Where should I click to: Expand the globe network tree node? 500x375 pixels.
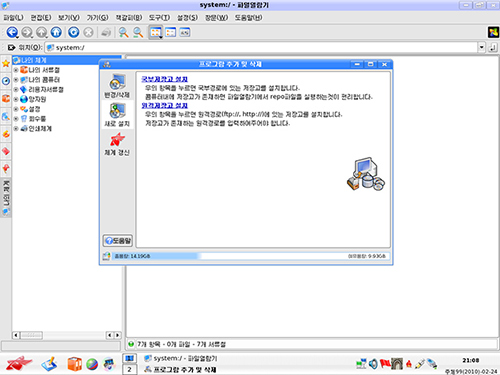pyautogui.click(x=16, y=99)
